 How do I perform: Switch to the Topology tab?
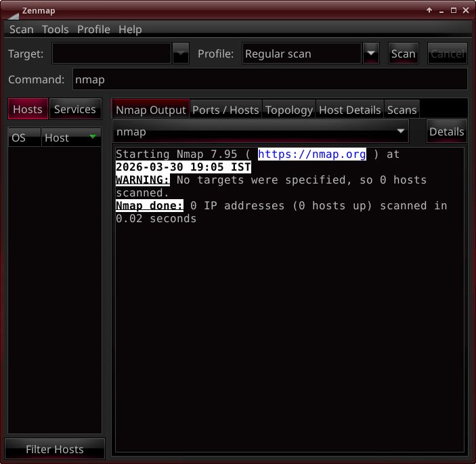289,110
